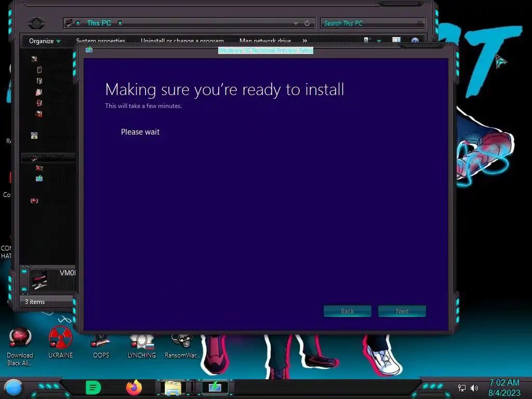Click the Search This PC field

[x=373, y=23]
